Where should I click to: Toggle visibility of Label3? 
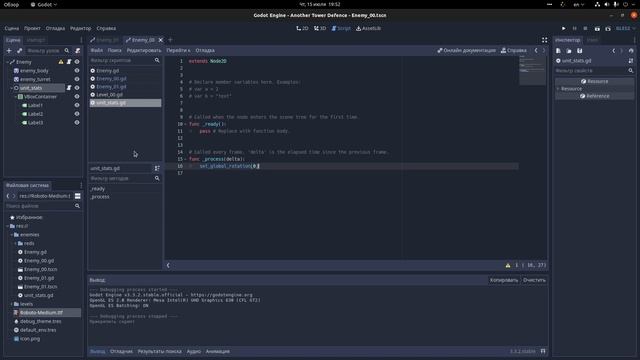pyautogui.click(x=77, y=122)
